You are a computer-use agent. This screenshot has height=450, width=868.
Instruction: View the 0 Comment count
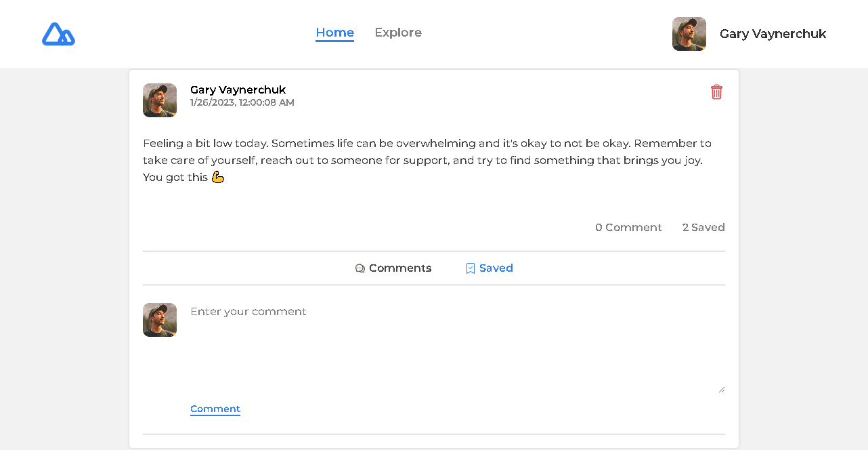628,228
